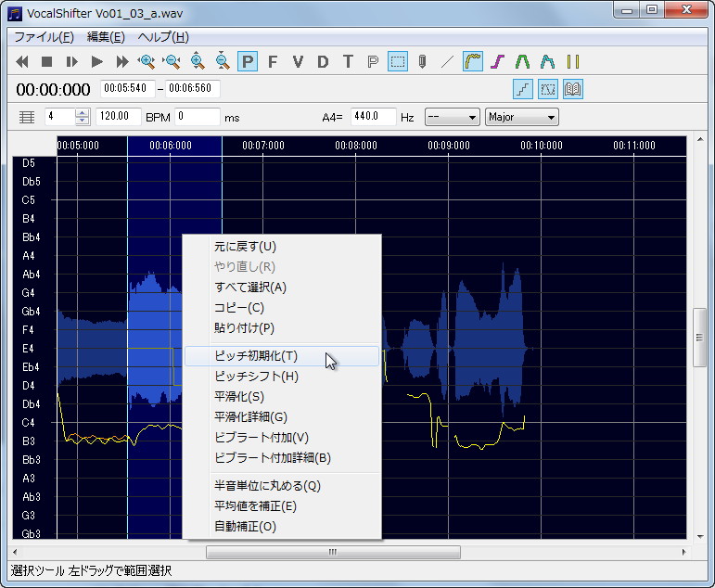Image resolution: width=715 pixels, height=588 pixels.
Task: Select 平滑化詳細(G) in context menu
Action: (282, 417)
